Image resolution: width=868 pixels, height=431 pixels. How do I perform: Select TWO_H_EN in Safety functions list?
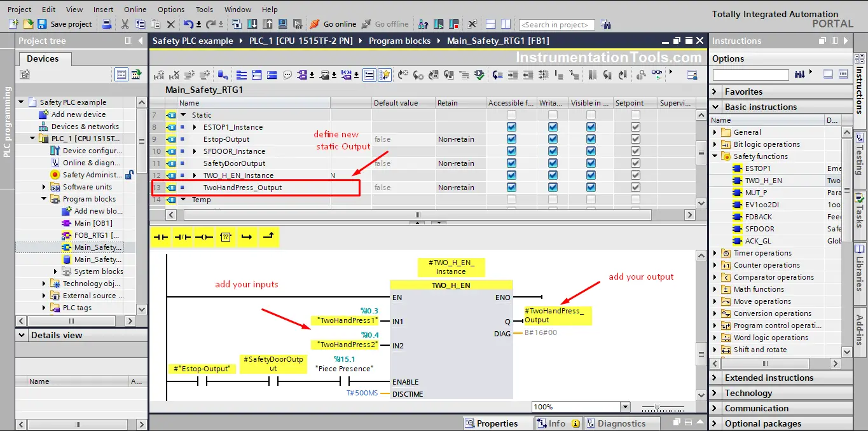(763, 181)
